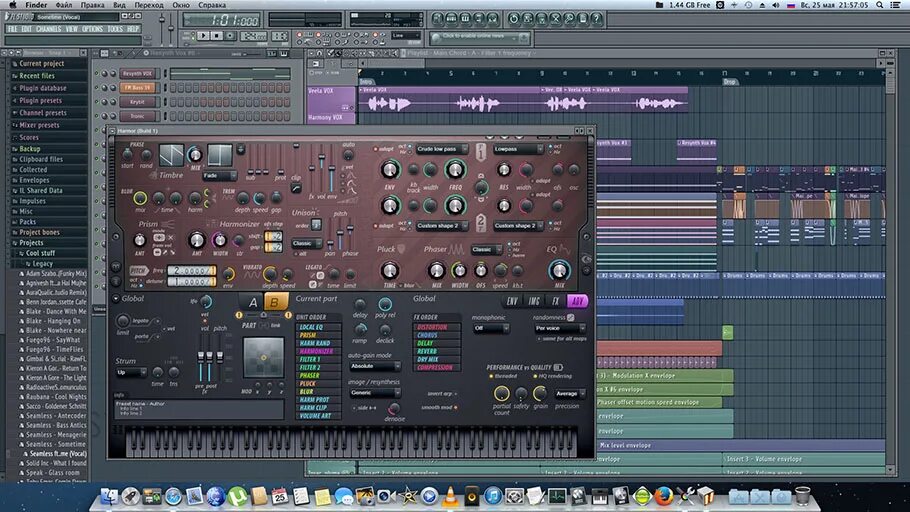Click the Record button in the transport bar

(x=230, y=36)
